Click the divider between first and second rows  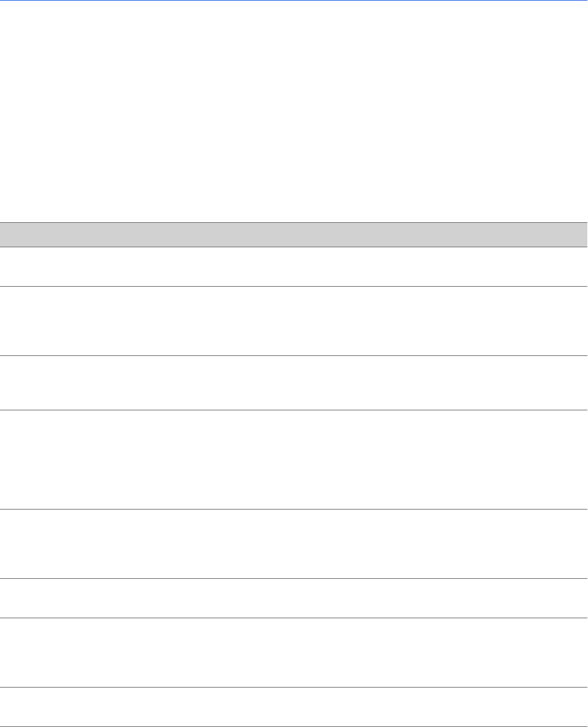point(294,286)
